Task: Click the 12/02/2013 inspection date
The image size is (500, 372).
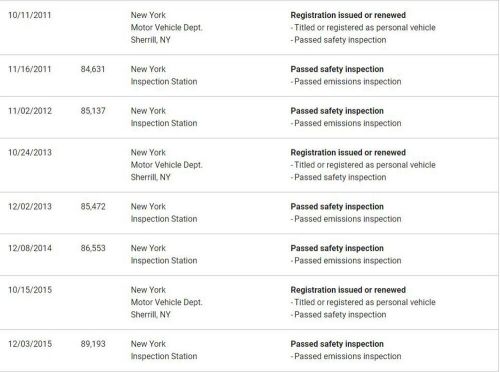Action: pyautogui.click(x=30, y=207)
